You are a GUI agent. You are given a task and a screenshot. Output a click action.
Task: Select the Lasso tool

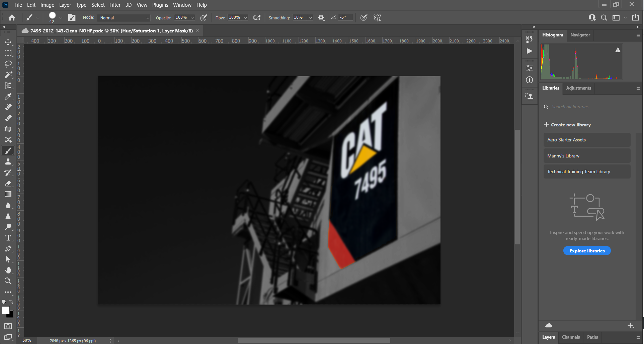[x=8, y=64]
